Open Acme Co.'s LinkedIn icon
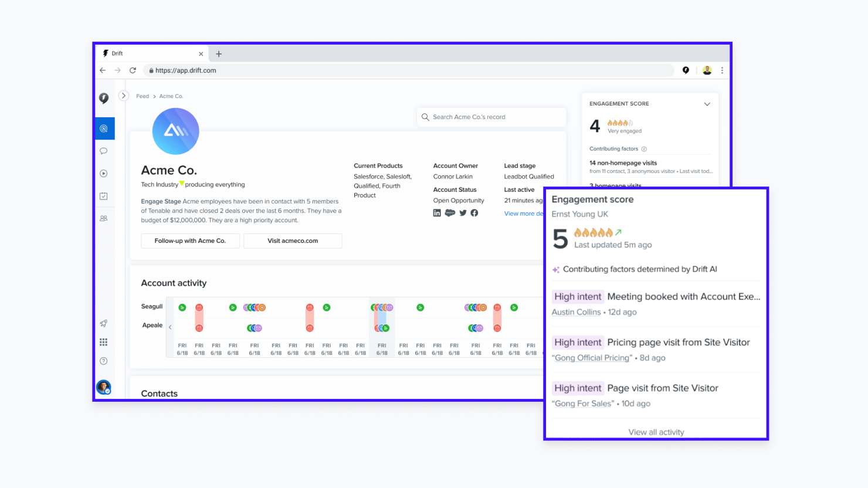 tap(437, 213)
